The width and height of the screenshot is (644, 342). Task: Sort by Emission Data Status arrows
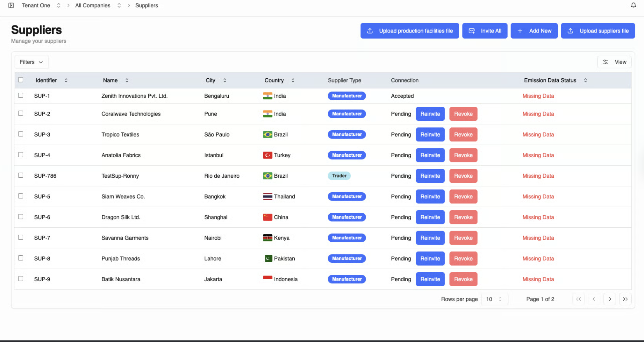585,80
